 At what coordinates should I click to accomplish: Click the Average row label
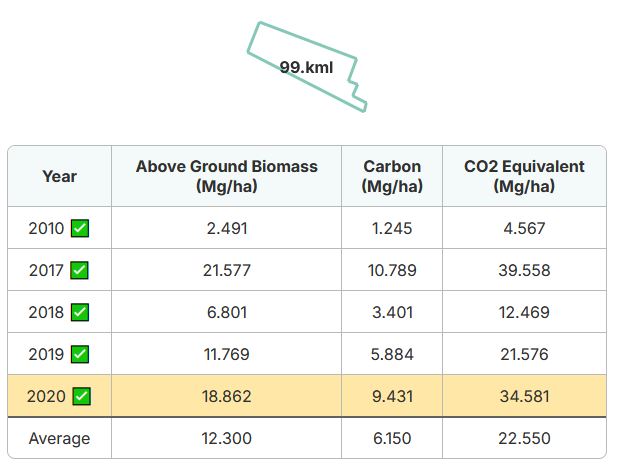(x=60, y=438)
